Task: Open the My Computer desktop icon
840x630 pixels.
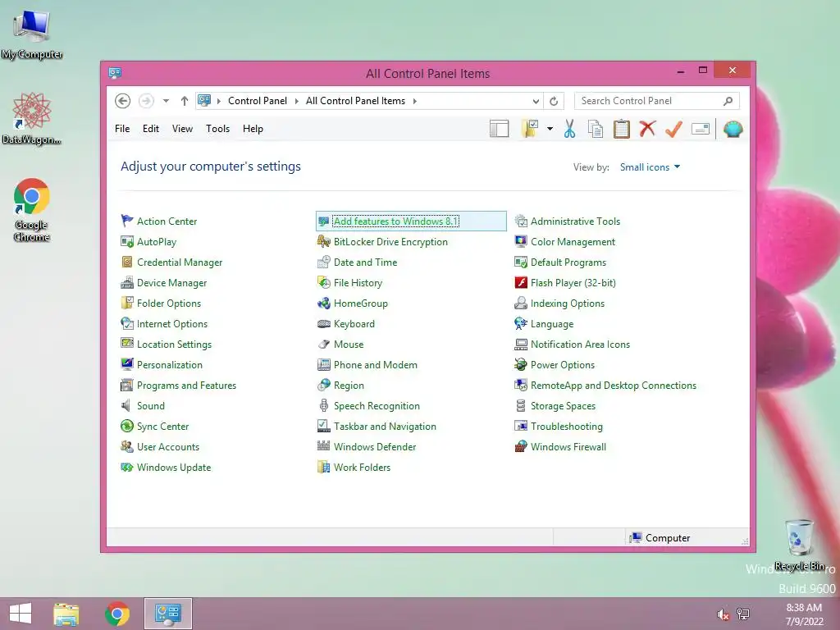Action: 32,34
